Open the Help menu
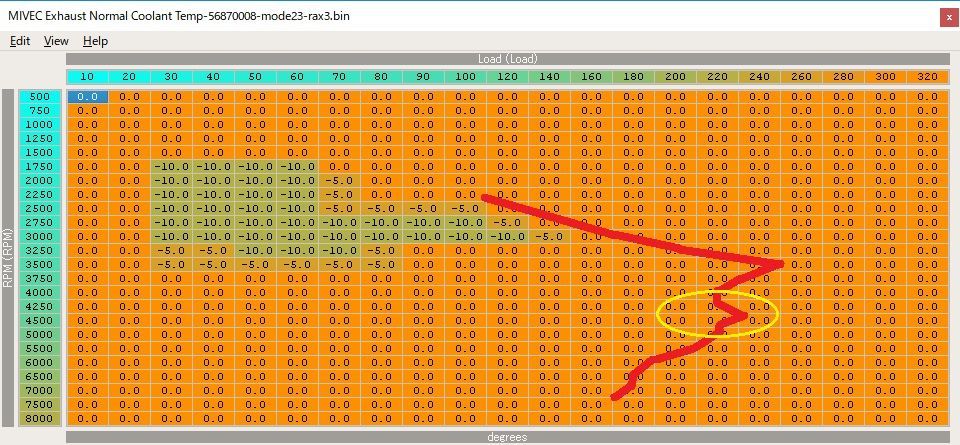Image resolution: width=960 pixels, height=445 pixels. point(95,41)
